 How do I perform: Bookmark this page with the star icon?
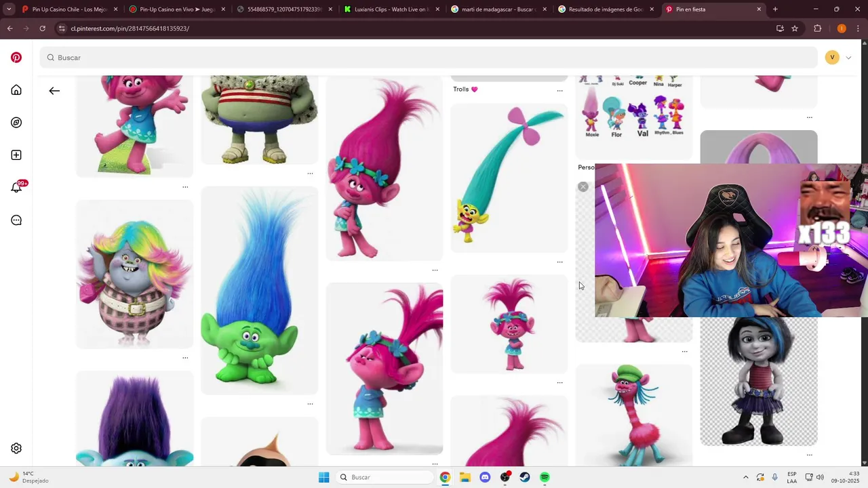tap(795, 28)
